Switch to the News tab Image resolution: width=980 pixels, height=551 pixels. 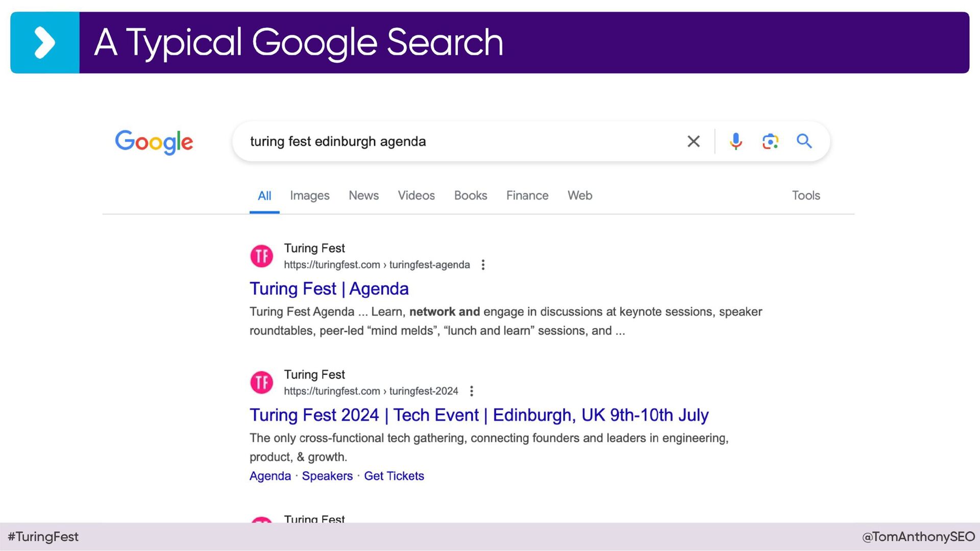tap(363, 196)
